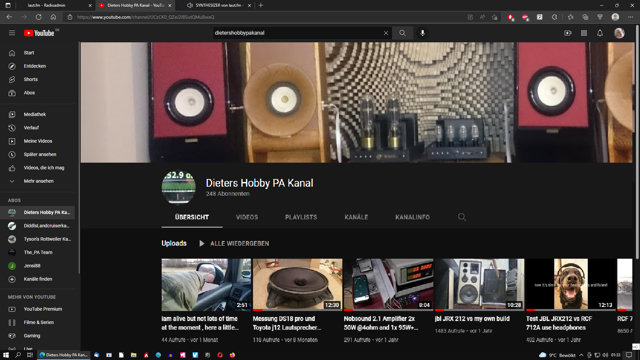The height and width of the screenshot is (360, 640).
Task: Go to the YouTube logo home
Action: pyautogui.click(x=39, y=33)
